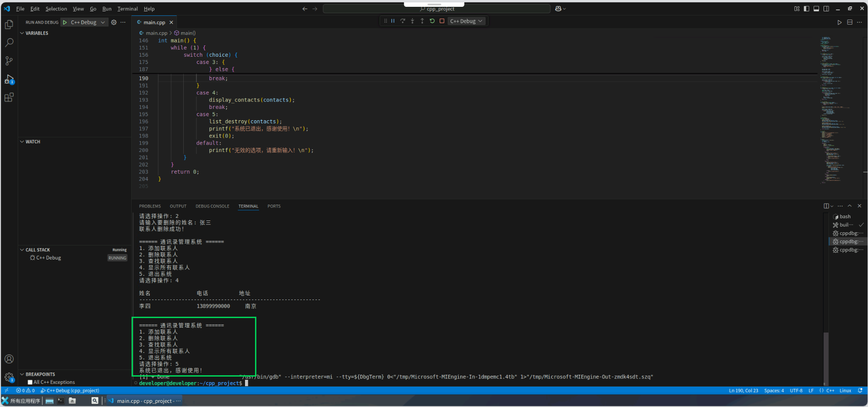
Task: Switch to the OUTPUT tab
Action: tap(178, 206)
